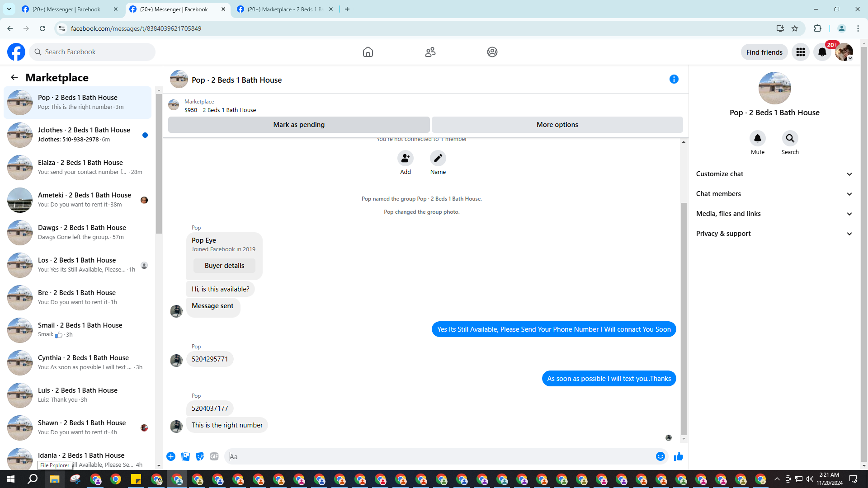Open the Facebook menu grid icon
868x488 pixels.
pos(801,52)
